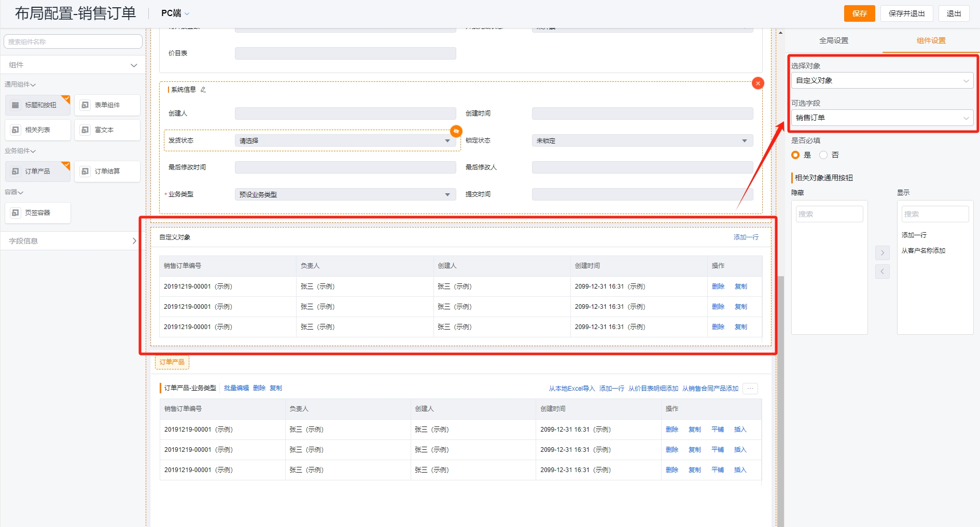Open the 订单产品 tab

(x=172, y=362)
